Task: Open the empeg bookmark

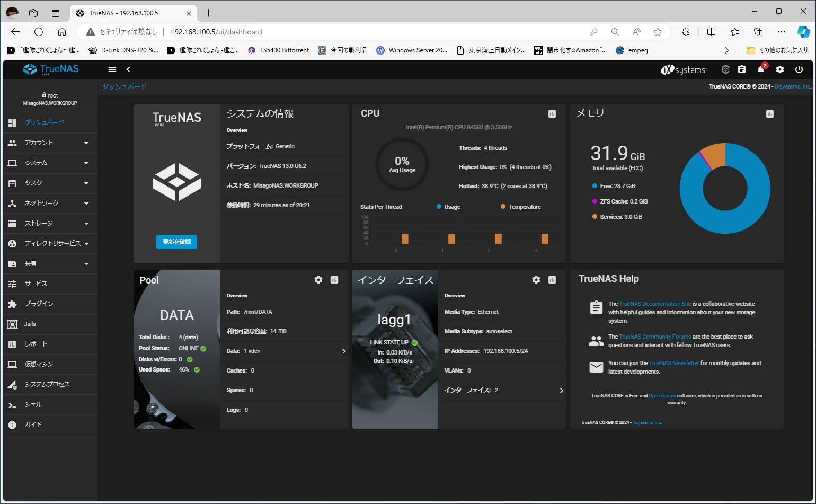Action: [x=632, y=50]
